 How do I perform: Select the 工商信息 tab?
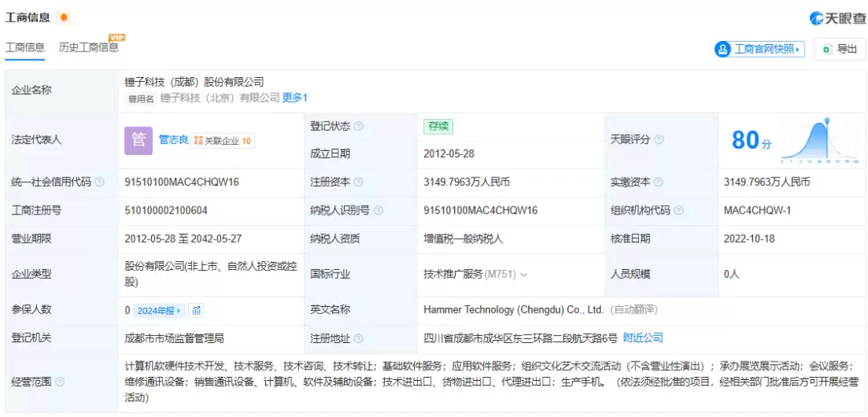25,47
